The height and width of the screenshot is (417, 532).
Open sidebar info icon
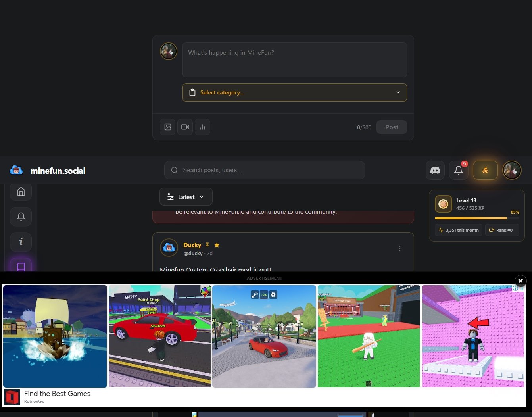click(21, 242)
